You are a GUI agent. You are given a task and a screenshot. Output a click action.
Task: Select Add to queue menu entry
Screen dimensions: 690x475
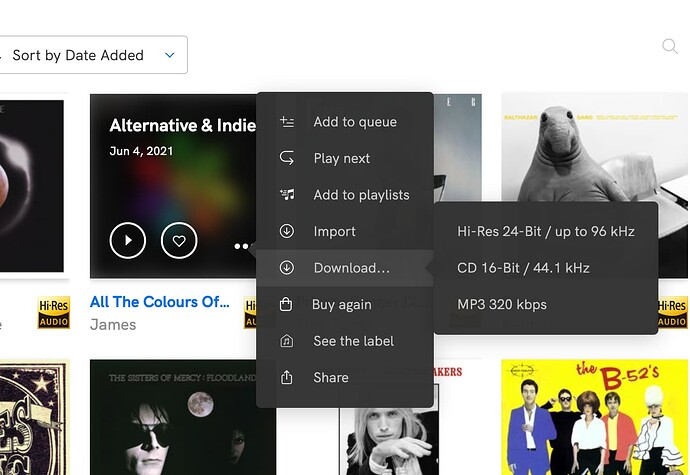pos(354,122)
